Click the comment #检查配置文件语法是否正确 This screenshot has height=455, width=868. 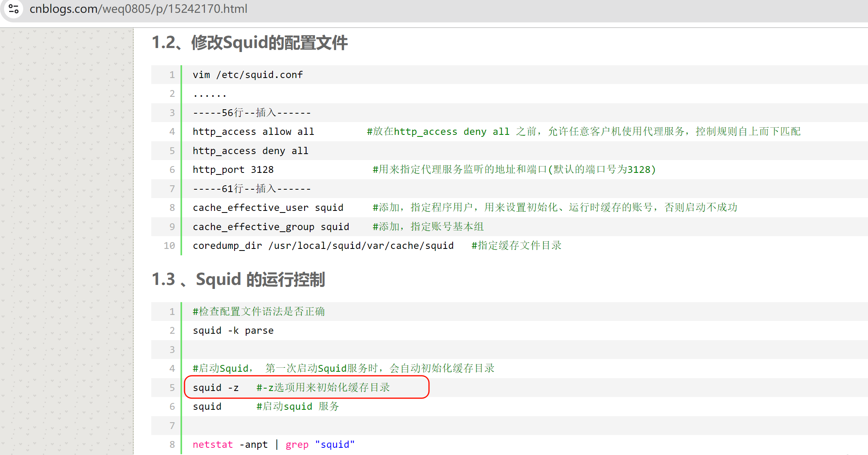259,312
